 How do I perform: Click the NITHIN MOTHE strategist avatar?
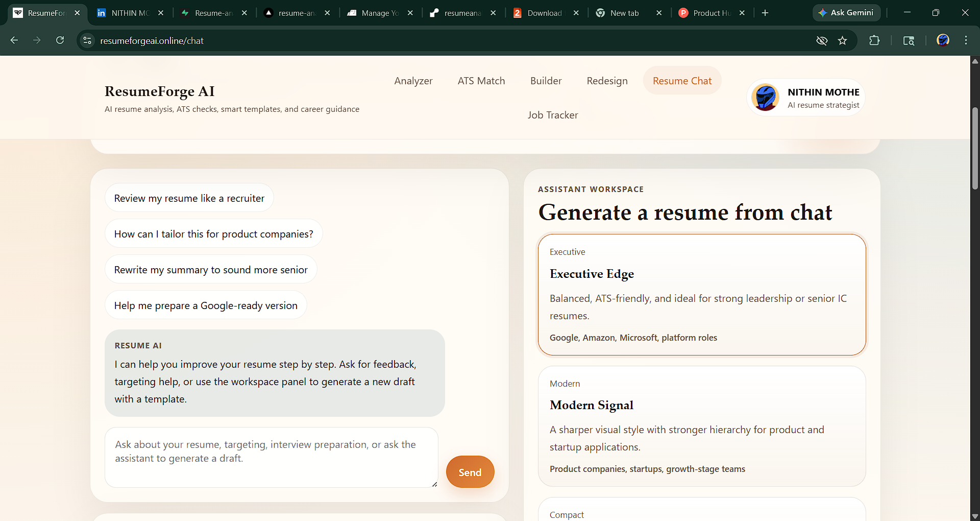[765, 97]
